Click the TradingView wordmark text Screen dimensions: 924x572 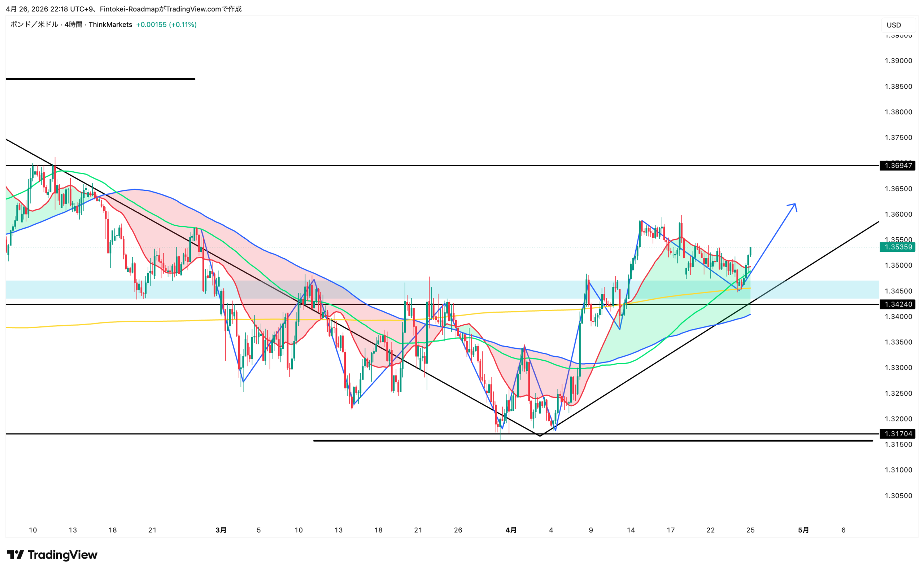62,555
